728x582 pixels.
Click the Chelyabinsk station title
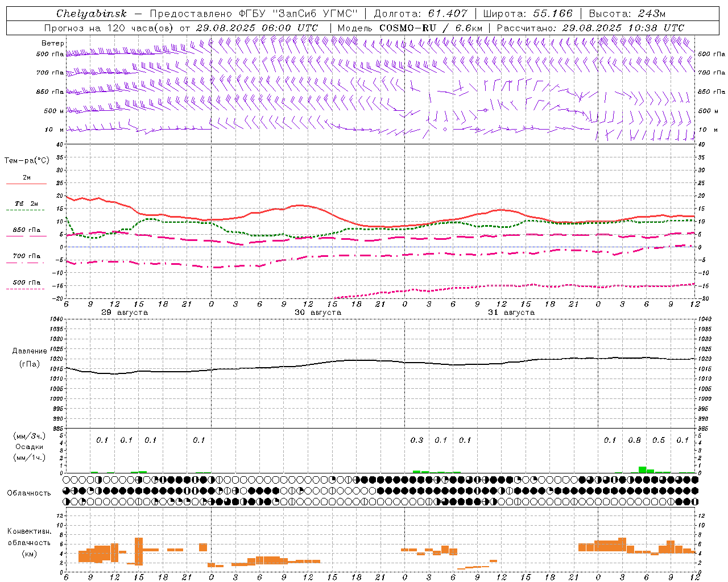click(x=91, y=14)
